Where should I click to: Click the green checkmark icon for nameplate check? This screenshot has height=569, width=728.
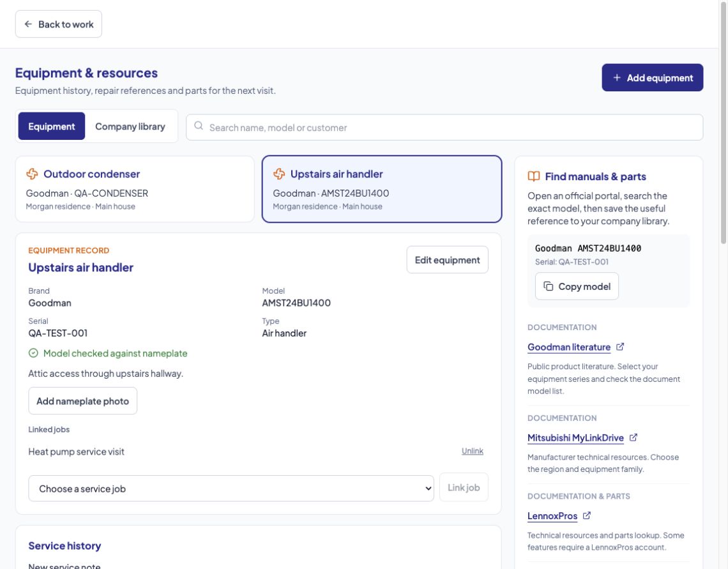click(x=33, y=353)
